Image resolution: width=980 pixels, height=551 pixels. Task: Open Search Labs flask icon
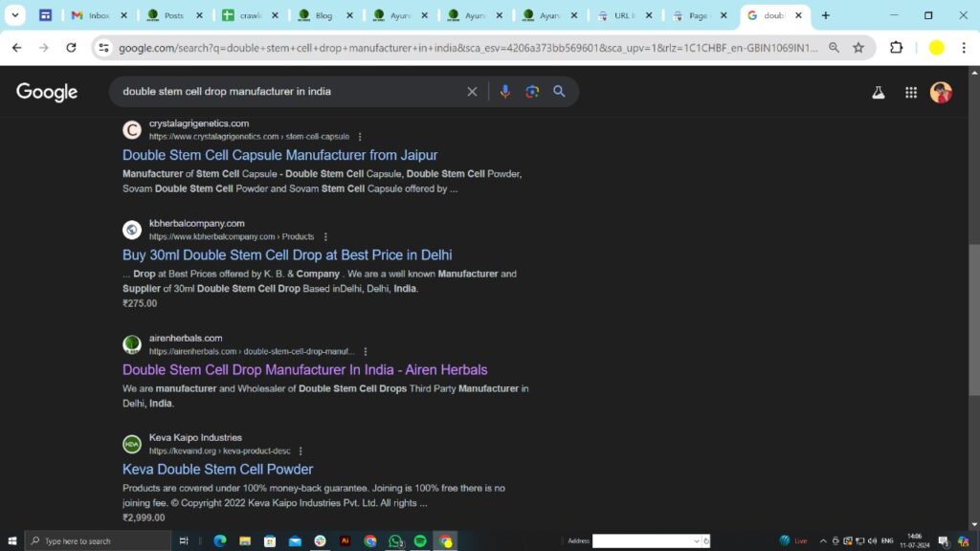(879, 93)
